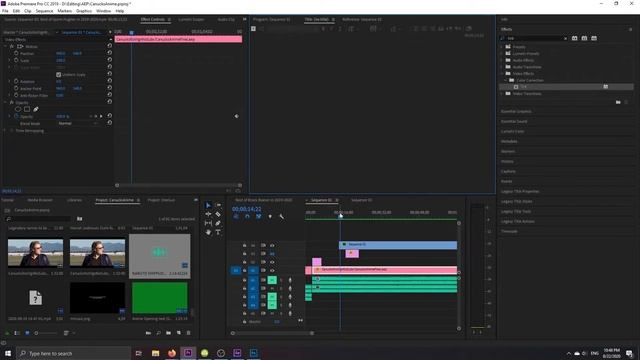Click Automate to Sequence icon in Project panel
The width and height of the screenshot is (640, 360).
(148, 333)
